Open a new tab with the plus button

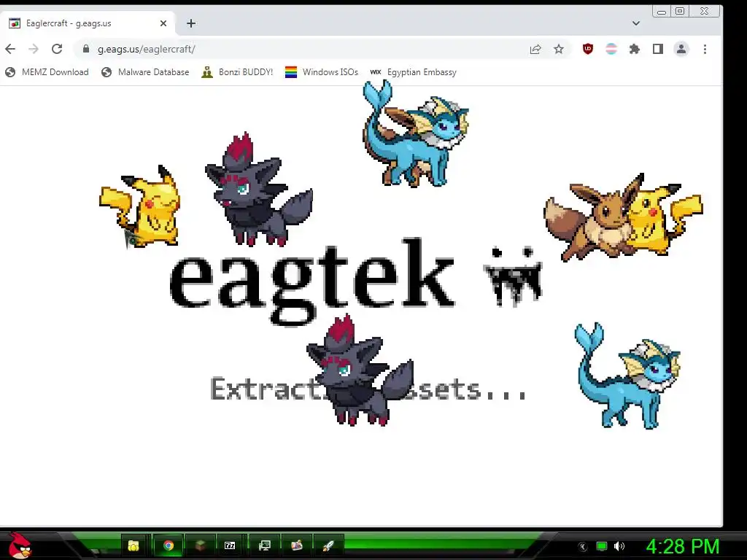[191, 23]
